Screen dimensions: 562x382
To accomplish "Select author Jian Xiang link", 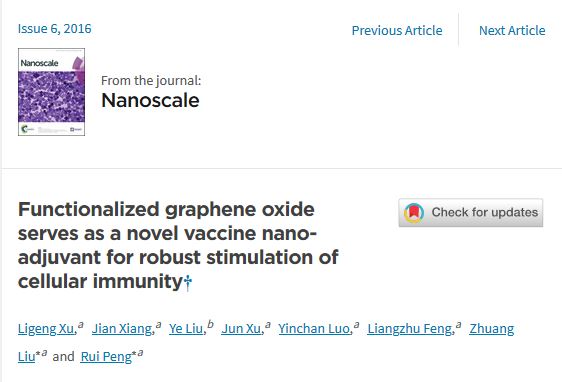I will point(123,329).
